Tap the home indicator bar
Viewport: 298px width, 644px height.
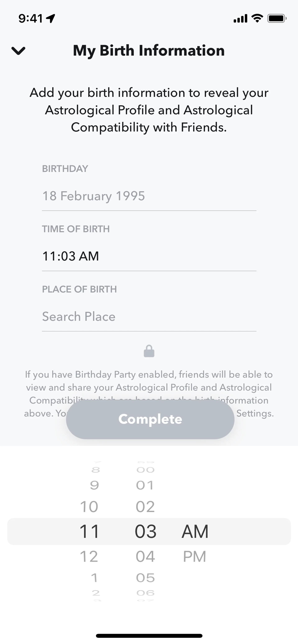149,636
